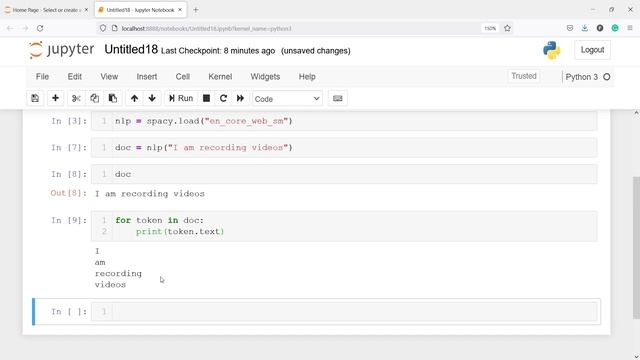Click the notebook vertical scrollbar
This screenshot has height=360, width=640.
(636, 247)
